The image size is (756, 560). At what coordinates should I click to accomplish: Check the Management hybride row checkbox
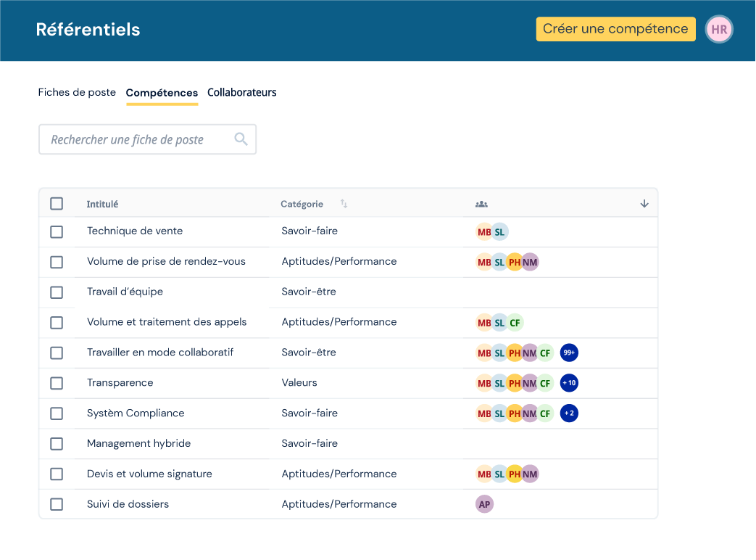click(57, 444)
